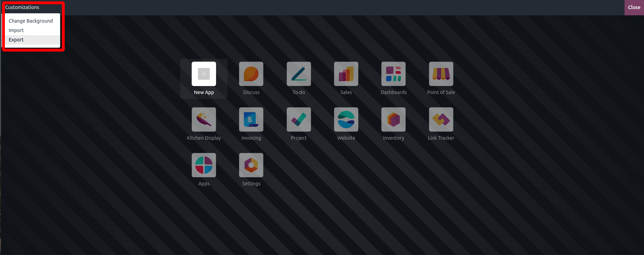
Task: Open the Apps icon
Action: tap(204, 165)
